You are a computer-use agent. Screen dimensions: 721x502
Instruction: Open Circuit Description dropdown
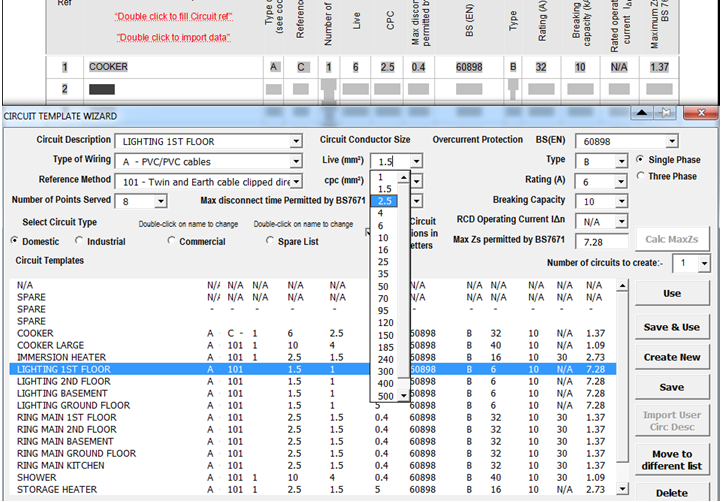295,141
